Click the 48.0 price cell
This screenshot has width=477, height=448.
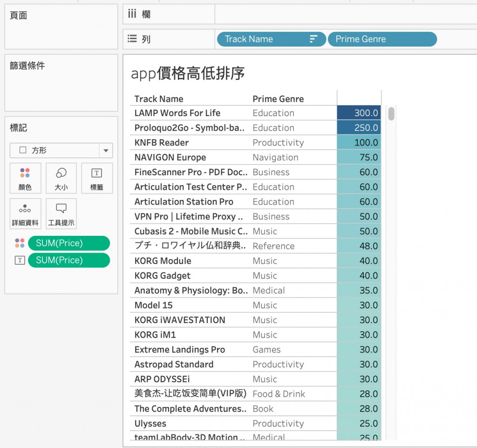tap(359, 246)
